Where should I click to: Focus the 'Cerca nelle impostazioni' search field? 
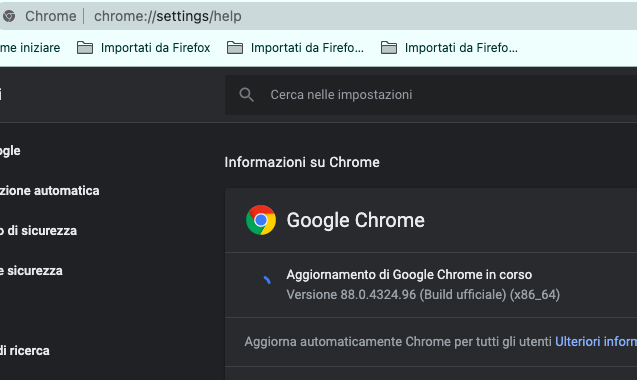pos(431,95)
